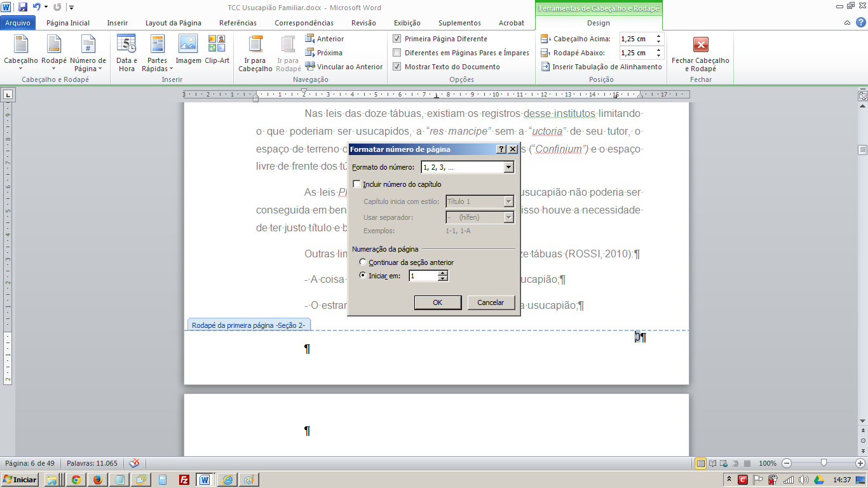The height and width of the screenshot is (488, 868).
Task: Open the Word help question mark icon
Action: click(859, 23)
